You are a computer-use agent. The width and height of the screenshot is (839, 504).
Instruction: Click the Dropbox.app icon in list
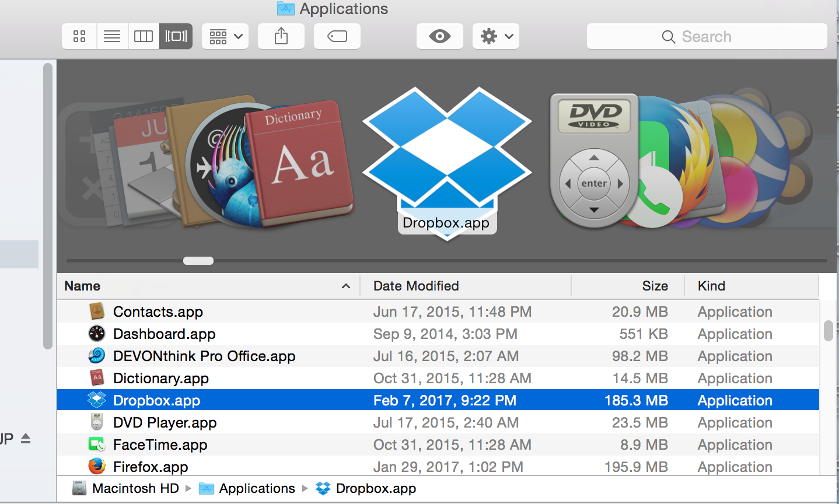[97, 400]
